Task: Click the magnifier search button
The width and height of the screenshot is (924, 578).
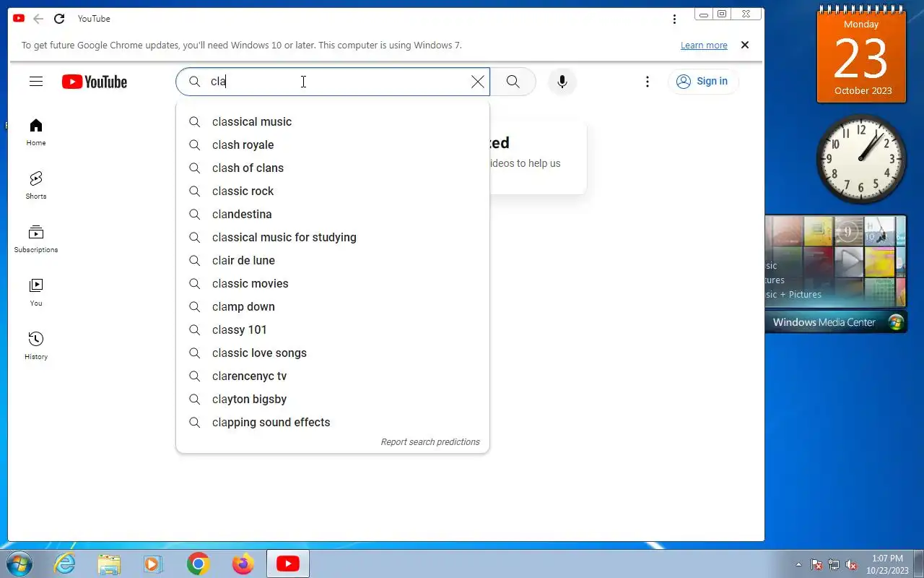Action: coord(513,82)
